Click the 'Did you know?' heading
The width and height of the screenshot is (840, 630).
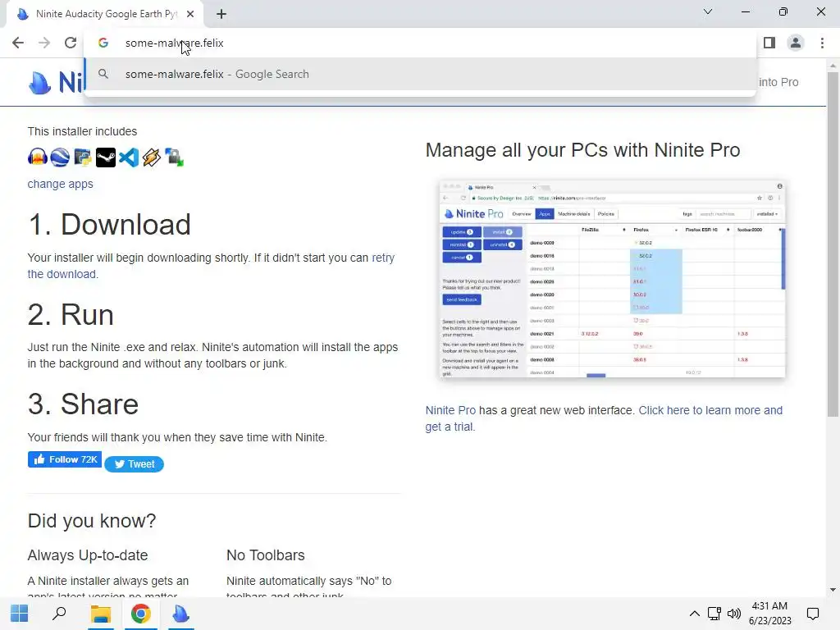92,521
